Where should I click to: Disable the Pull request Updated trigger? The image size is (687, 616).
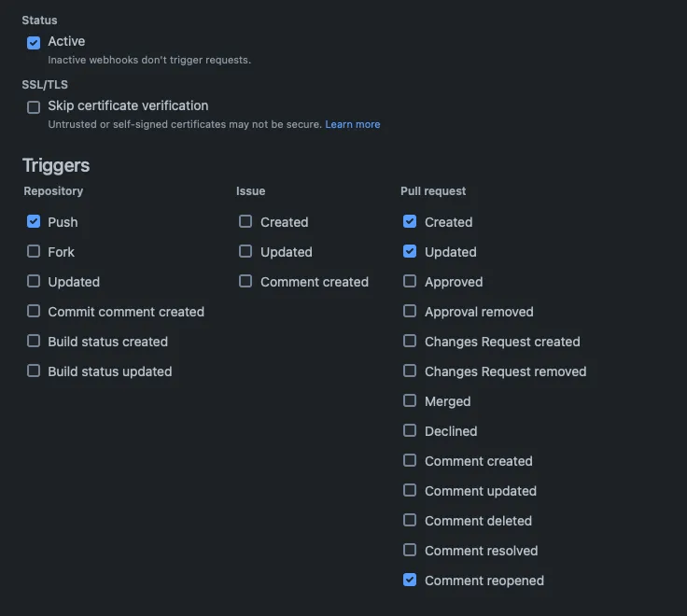coord(410,252)
